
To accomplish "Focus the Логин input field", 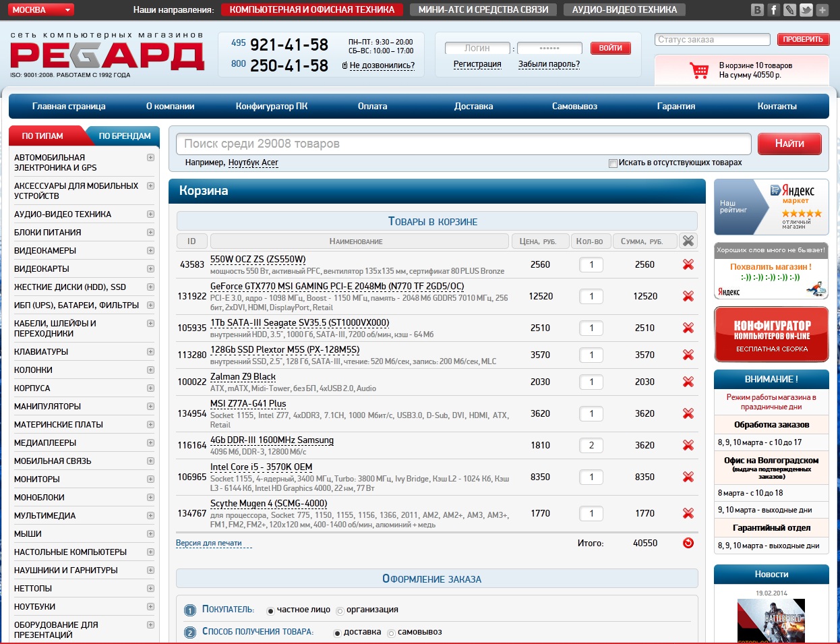I will coord(477,48).
